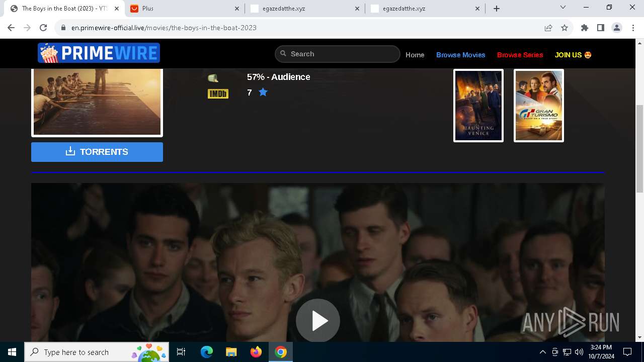Go forward in browser history

[27, 28]
